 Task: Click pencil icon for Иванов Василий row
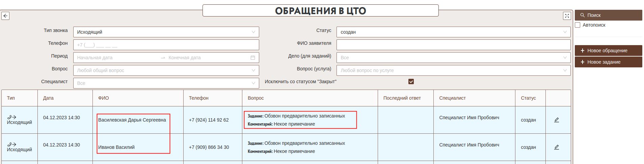(557, 147)
